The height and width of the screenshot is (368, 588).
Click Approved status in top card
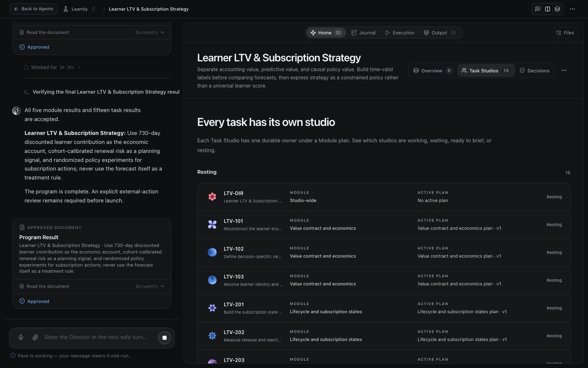34,47
